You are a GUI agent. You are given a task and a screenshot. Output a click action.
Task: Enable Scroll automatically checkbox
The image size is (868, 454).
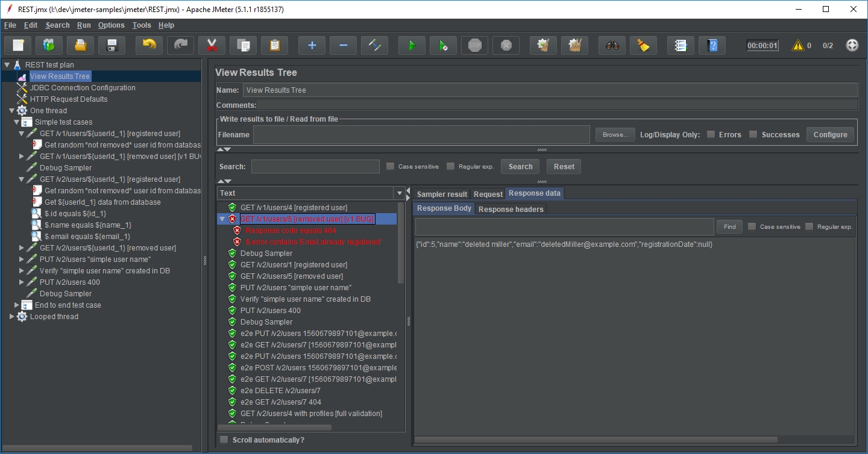click(x=224, y=440)
